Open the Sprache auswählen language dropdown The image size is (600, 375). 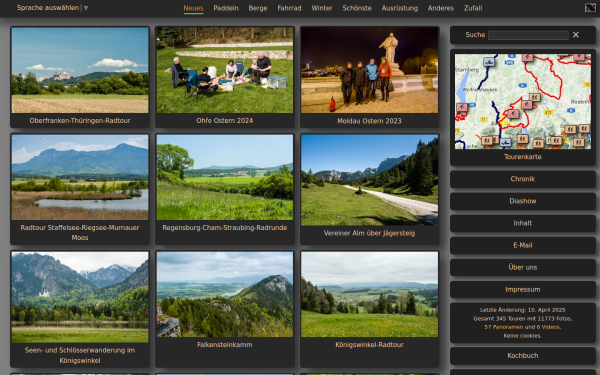(x=52, y=8)
